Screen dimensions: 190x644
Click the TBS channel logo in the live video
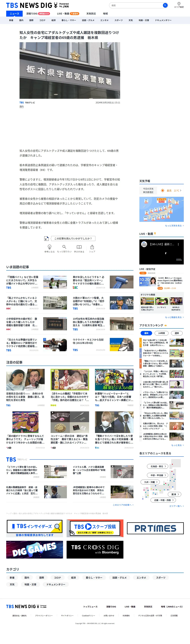144,244
